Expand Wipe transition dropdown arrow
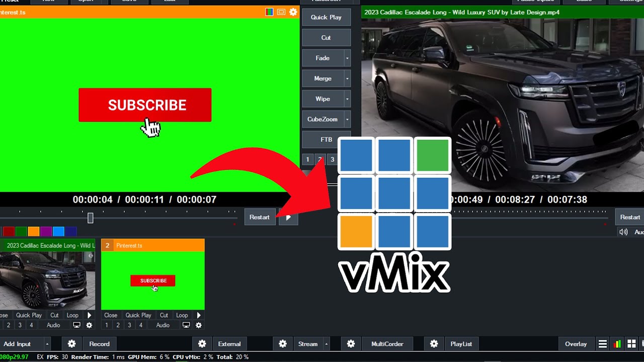Viewport: 644px width, 362px height. coord(347,99)
